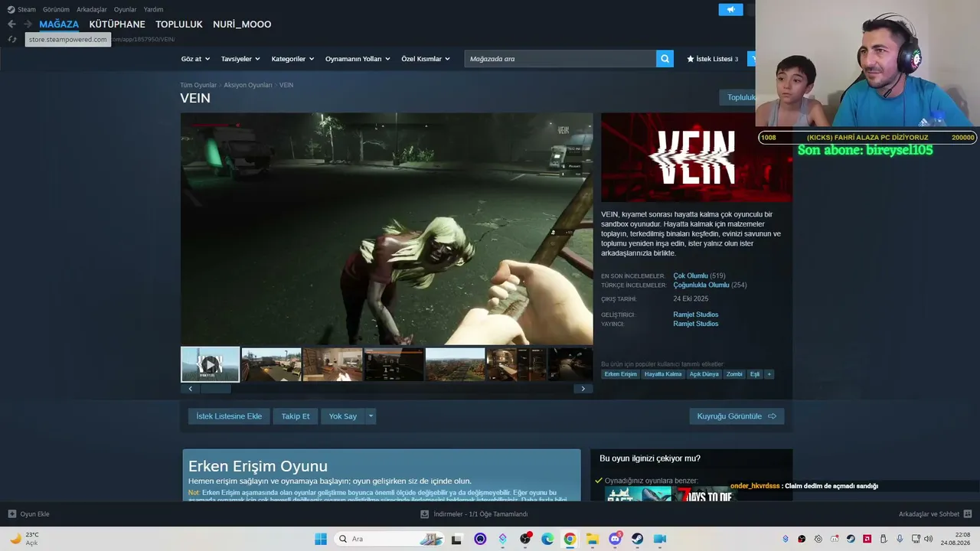The height and width of the screenshot is (551, 980).
Task: Open the Çok Olumlu recent reviews link
Action: [691, 275]
